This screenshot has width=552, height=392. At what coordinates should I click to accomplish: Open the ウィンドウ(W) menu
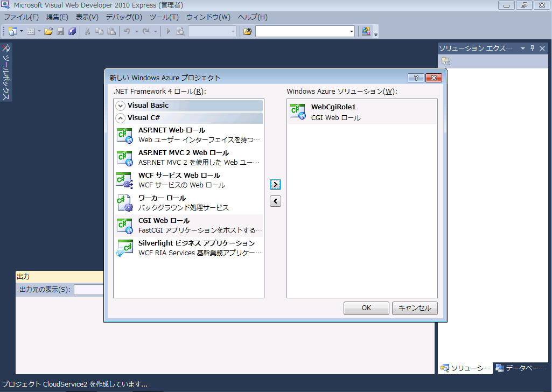208,17
